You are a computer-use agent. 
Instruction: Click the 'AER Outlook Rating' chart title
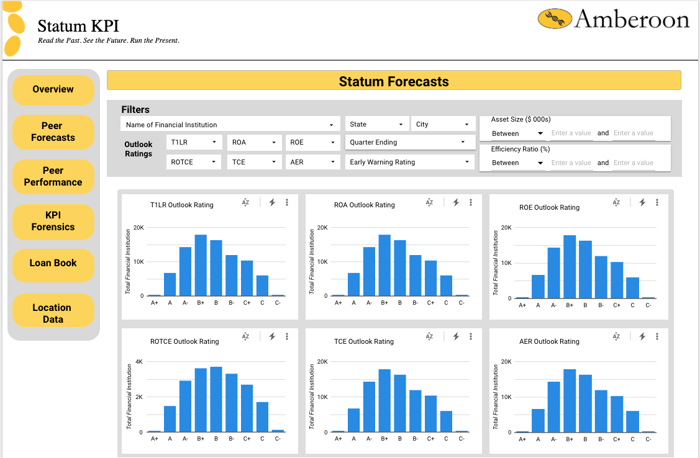[549, 341]
